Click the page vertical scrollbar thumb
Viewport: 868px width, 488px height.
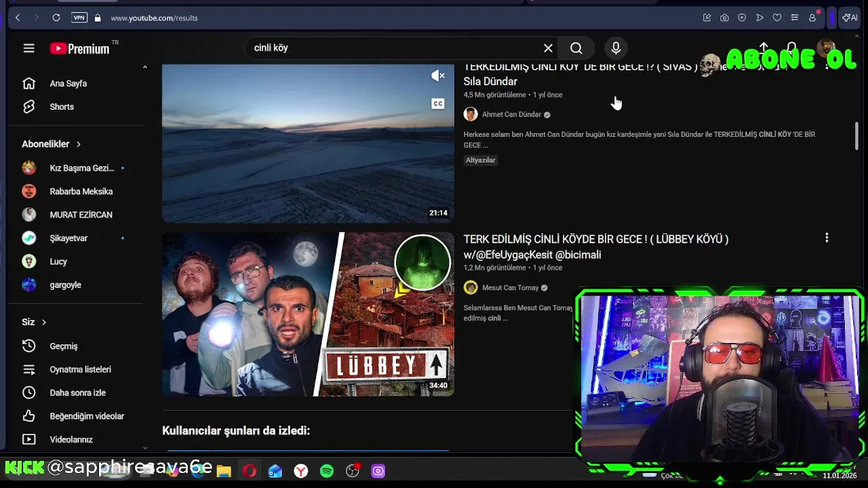(857, 136)
